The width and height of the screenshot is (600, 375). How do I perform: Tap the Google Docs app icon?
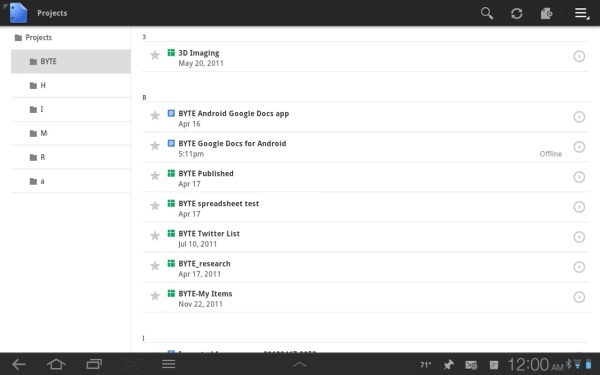(x=18, y=13)
